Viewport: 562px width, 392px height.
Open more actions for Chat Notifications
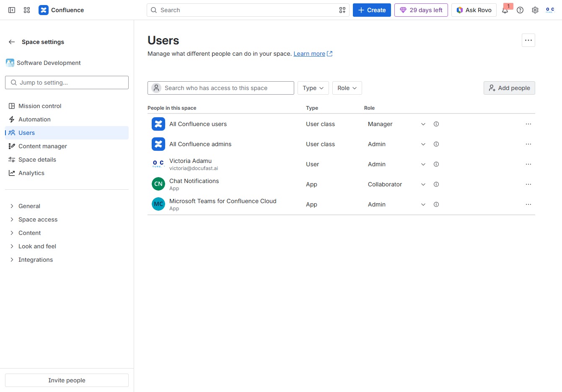tap(528, 184)
